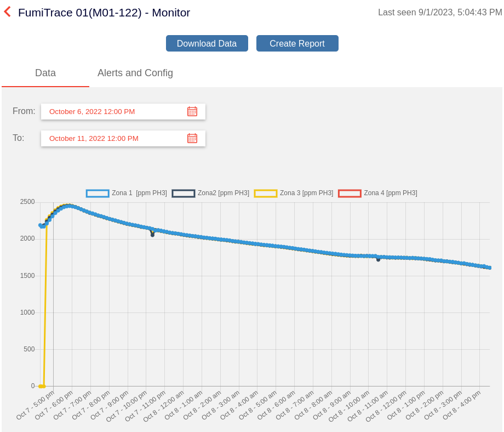Hide Zona2 series via legend label
The width and height of the screenshot is (504, 432).
click(224, 193)
